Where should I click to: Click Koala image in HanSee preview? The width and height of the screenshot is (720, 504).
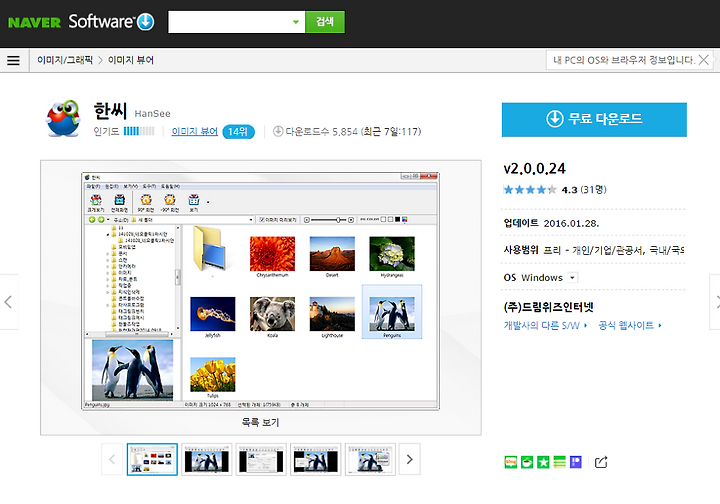pyautogui.click(x=272, y=314)
